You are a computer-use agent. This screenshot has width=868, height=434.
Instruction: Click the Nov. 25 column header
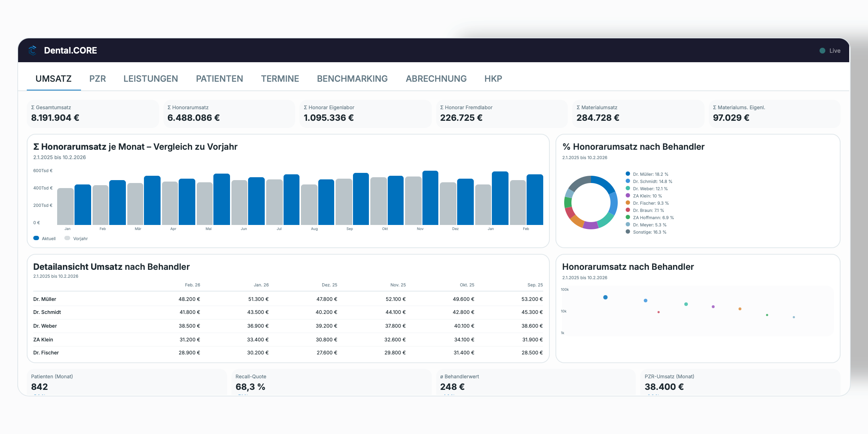pos(398,285)
